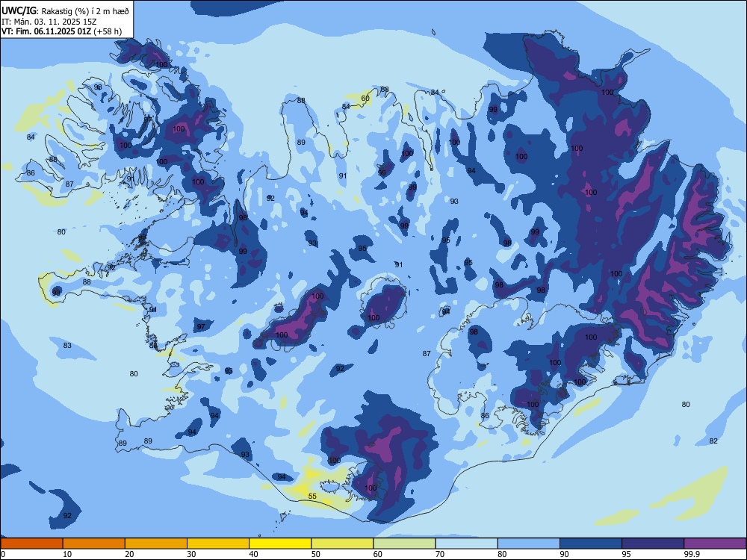
Task: Click the map value '83' over the western sea
Action: point(67,345)
